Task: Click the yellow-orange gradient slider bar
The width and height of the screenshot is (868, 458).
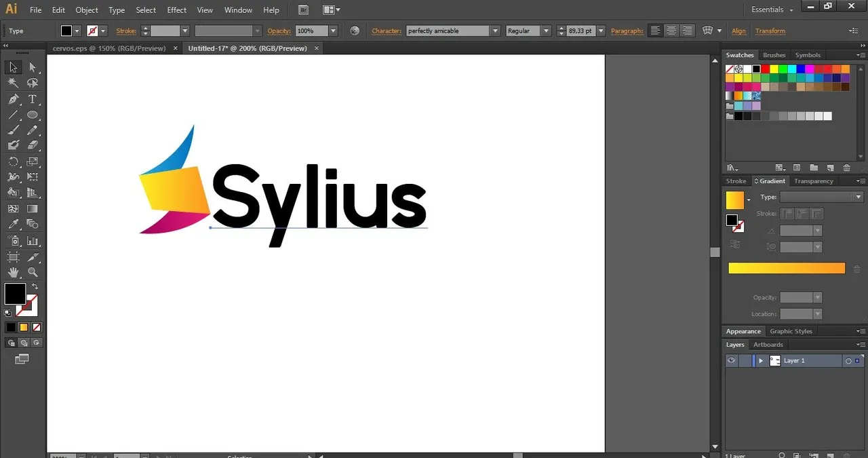Action: tap(787, 268)
